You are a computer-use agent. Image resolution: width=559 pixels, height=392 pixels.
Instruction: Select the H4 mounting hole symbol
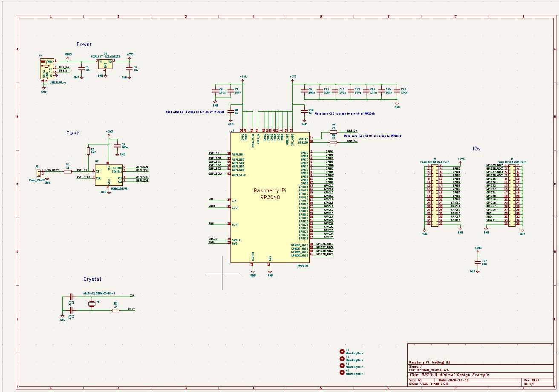click(342, 372)
